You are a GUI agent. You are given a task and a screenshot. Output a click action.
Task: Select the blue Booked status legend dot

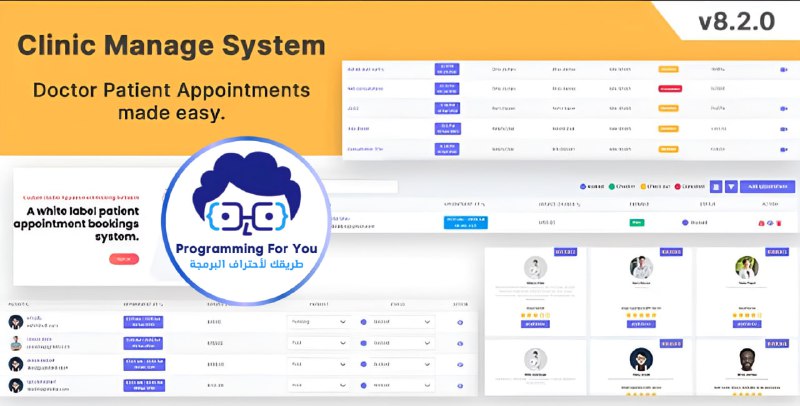tap(583, 187)
